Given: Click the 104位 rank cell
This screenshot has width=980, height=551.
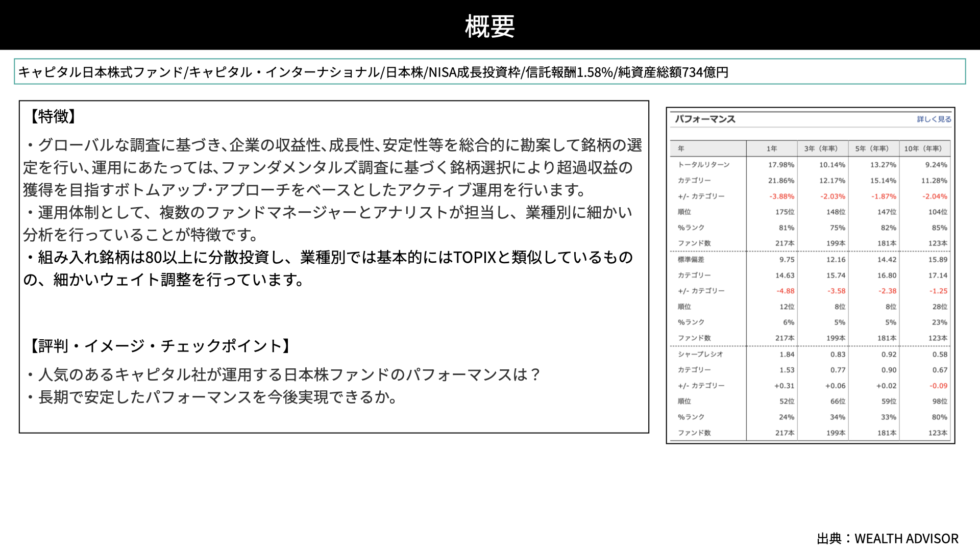Looking at the screenshot, I should [938, 212].
